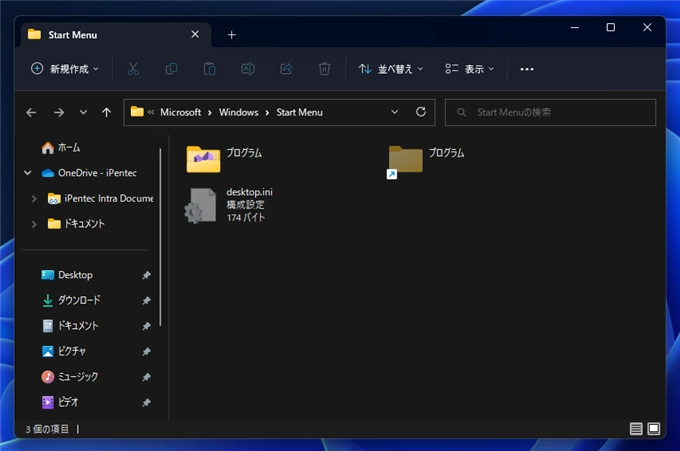Switch to large icons view toggle
This screenshot has width=680, height=451.
(x=654, y=429)
